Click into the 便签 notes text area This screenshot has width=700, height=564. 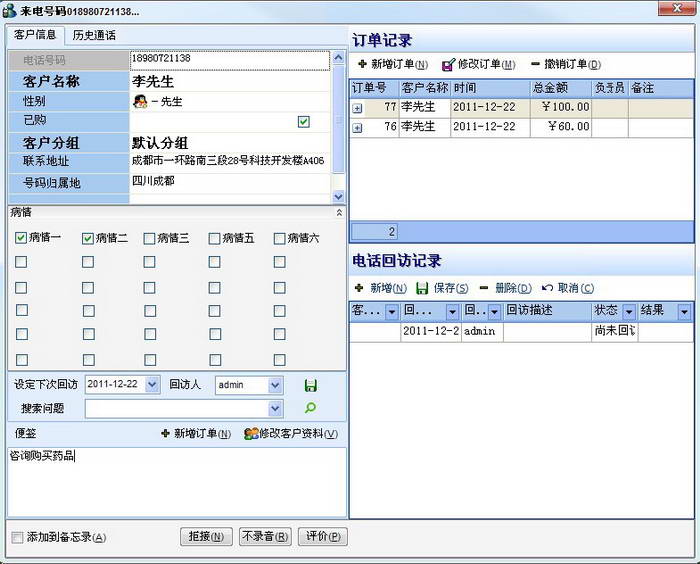tap(177, 482)
